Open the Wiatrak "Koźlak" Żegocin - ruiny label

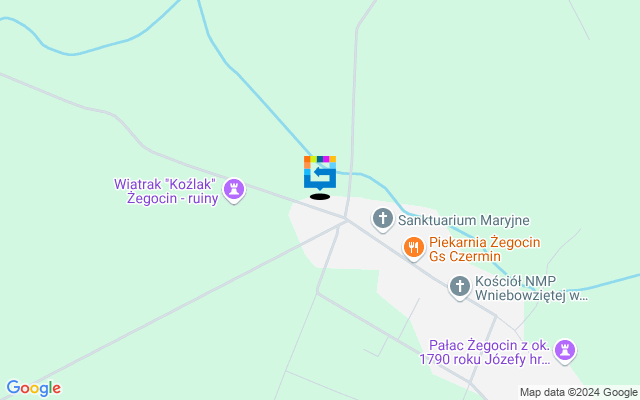(166, 191)
